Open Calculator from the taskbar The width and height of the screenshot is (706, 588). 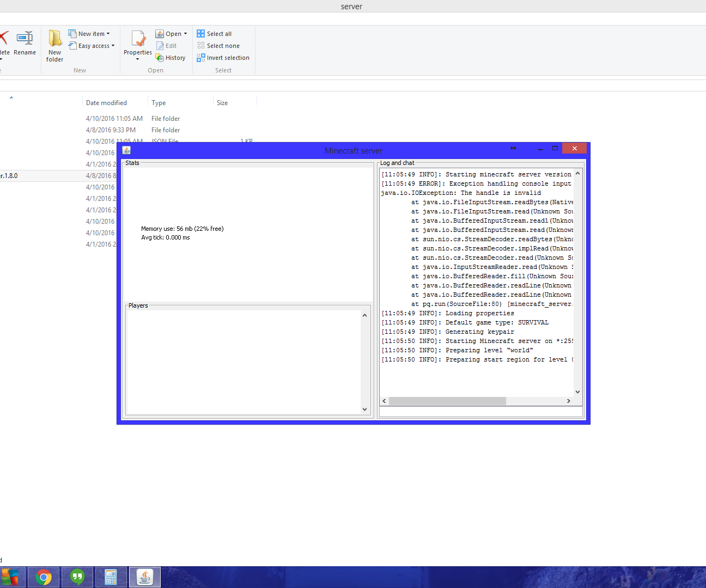[111, 577]
